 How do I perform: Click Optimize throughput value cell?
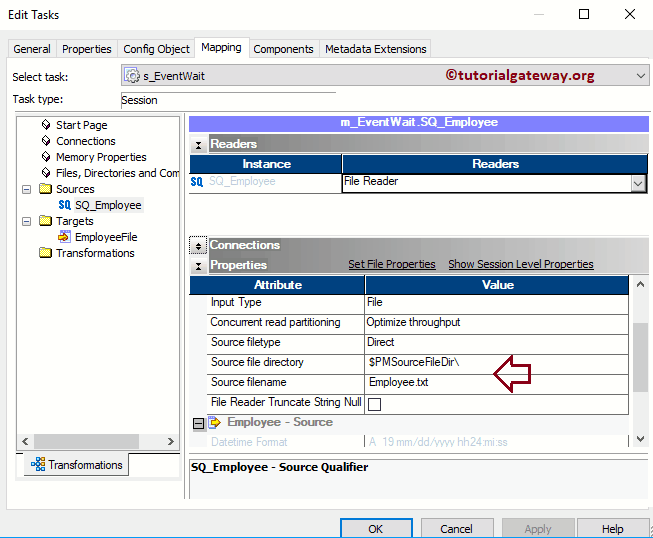(496, 322)
